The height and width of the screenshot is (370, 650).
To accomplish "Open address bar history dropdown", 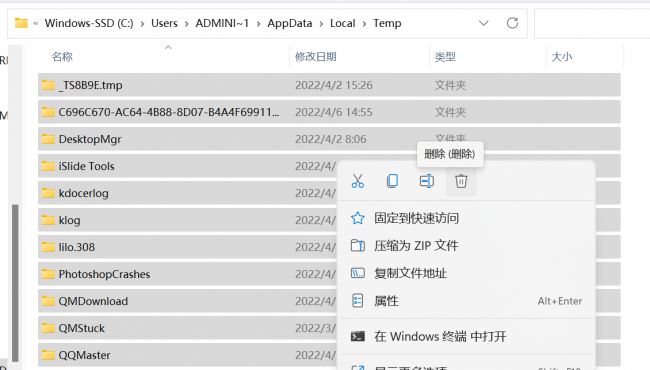I will [483, 23].
